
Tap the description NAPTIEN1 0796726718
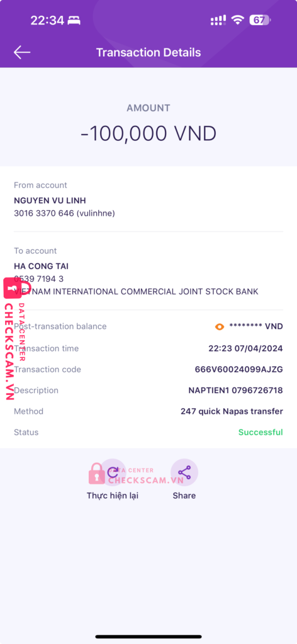(x=235, y=391)
